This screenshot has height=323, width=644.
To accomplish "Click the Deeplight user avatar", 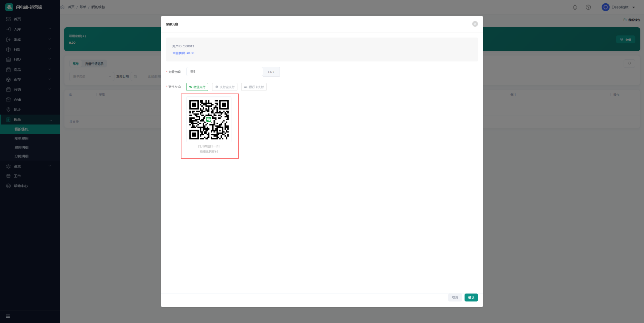I will coord(605,7).
